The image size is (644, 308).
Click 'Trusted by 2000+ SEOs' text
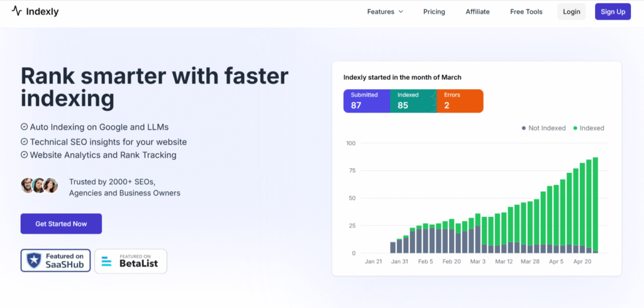112,182
